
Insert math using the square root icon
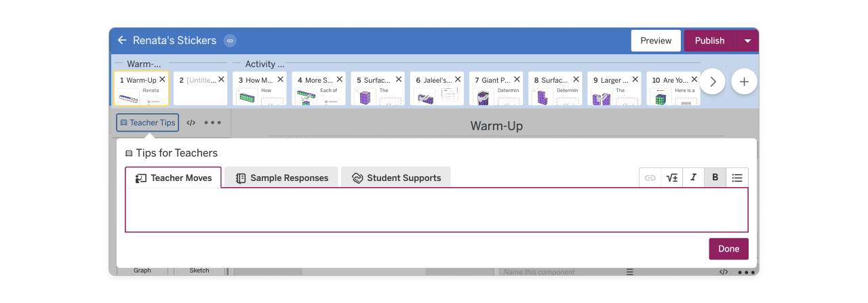point(672,178)
